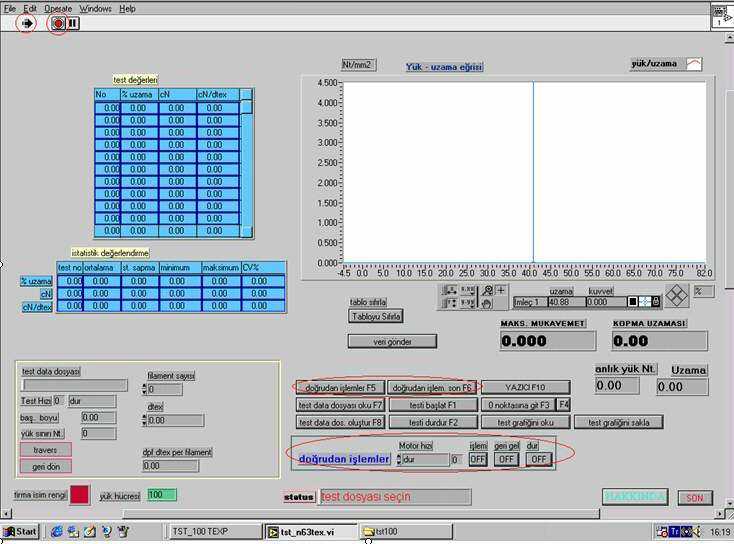Click the testi durdur F2 button
The image size is (734, 544).
(x=433, y=422)
